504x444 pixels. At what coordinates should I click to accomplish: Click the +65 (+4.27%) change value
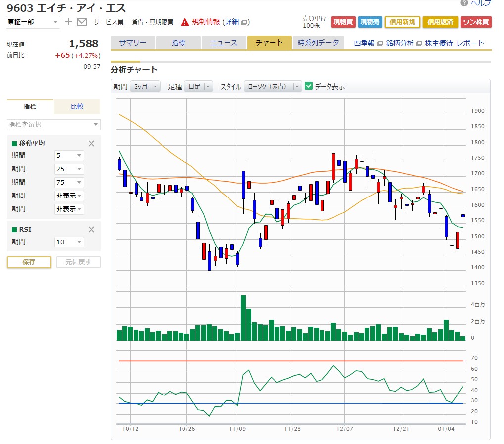(x=78, y=55)
